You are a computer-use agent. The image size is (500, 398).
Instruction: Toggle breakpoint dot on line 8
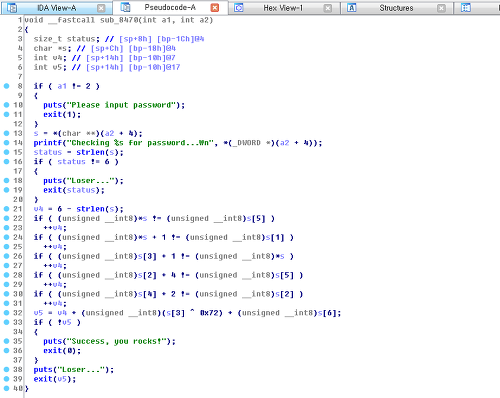pos(6,86)
